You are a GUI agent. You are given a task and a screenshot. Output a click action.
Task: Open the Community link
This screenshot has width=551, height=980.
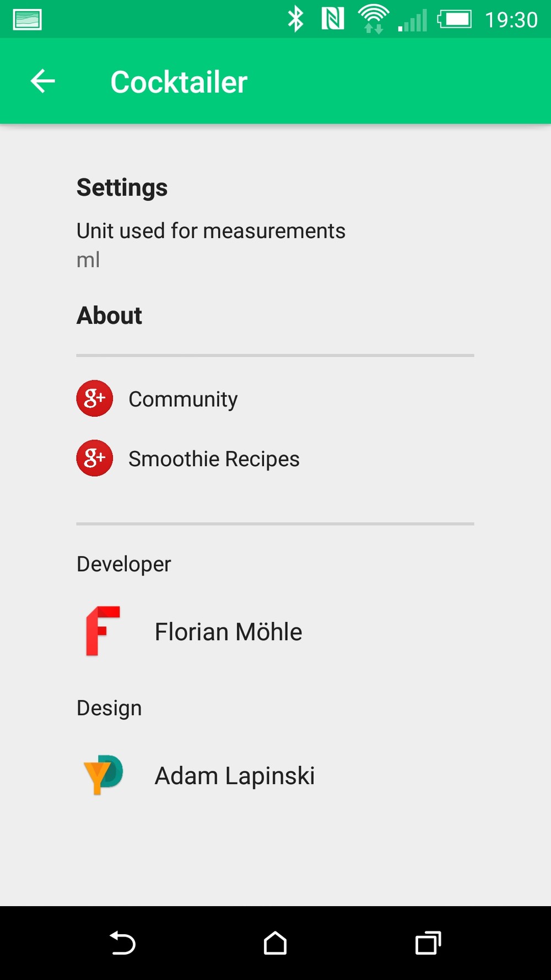[x=183, y=399]
